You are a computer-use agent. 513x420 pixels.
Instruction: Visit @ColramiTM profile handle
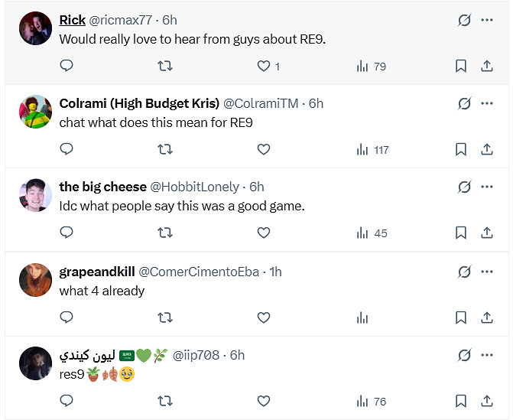(x=262, y=103)
